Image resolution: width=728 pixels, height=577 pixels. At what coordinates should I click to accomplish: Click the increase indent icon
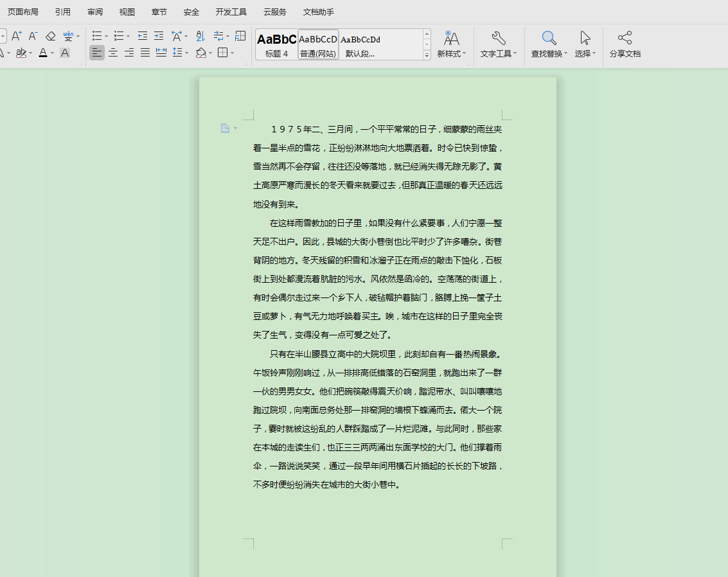point(159,36)
